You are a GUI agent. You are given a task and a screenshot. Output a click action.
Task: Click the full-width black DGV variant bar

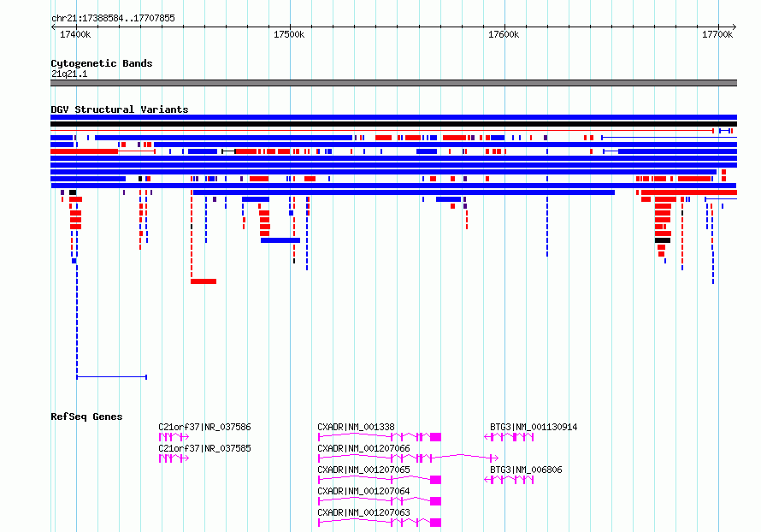click(x=393, y=124)
